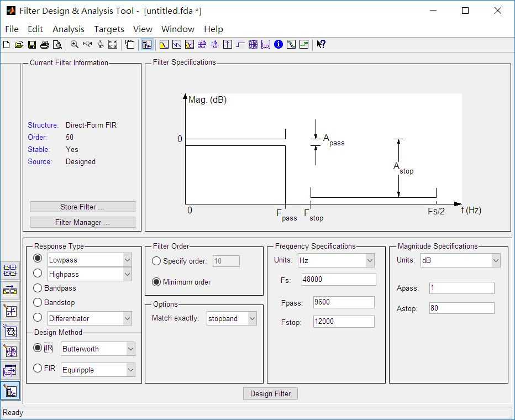515x420 pixels.
Task: Click the Save filter toolbar icon
Action: tap(32, 45)
